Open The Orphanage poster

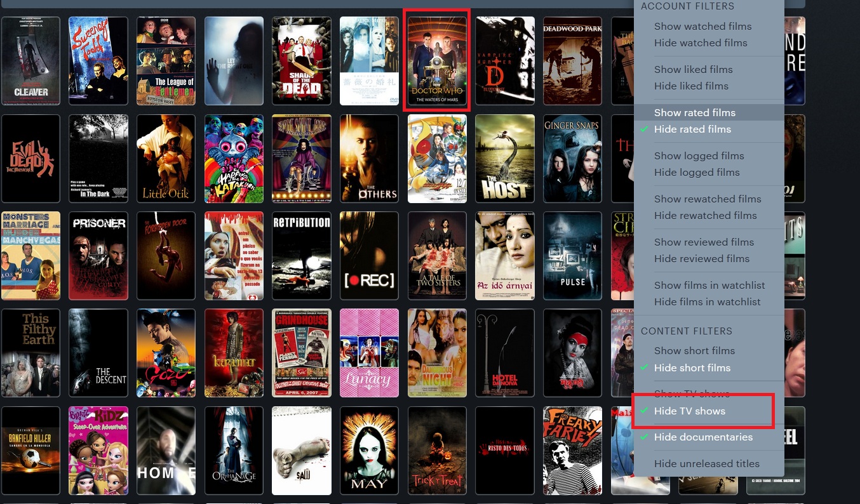click(x=234, y=451)
